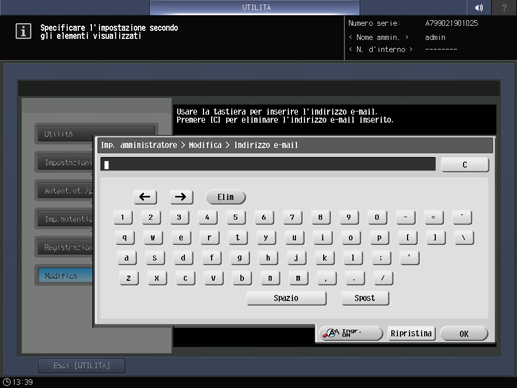
Task: Tap the o key
Action: tap(351, 238)
